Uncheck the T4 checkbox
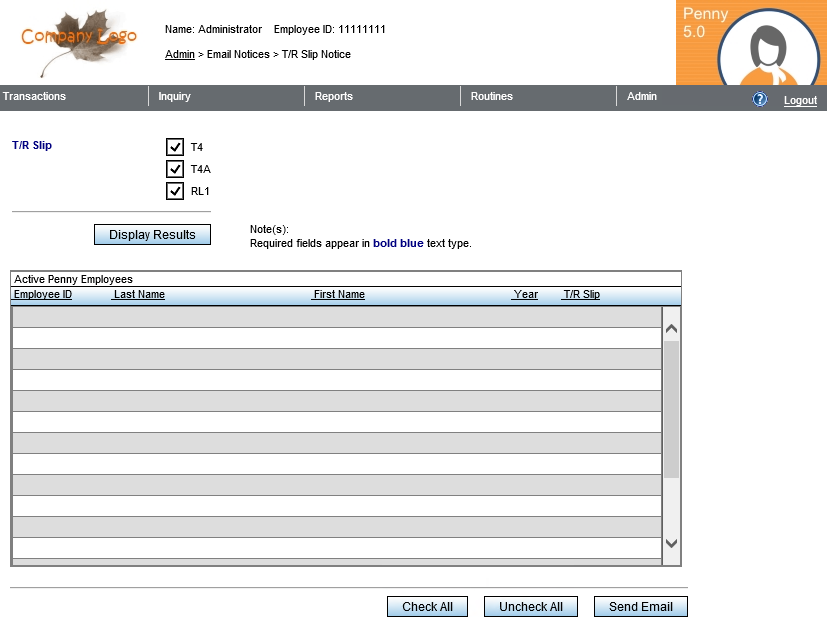 pos(175,147)
